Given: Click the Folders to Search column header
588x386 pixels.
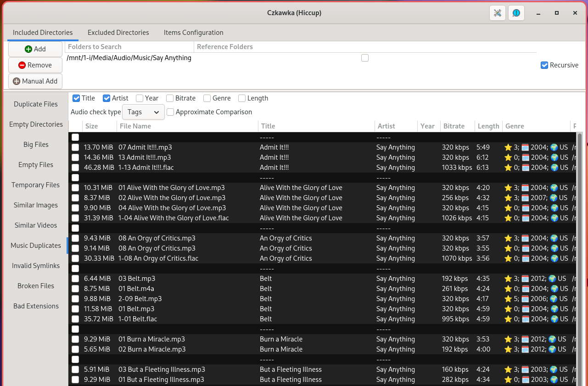Looking at the screenshot, I should [129, 47].
